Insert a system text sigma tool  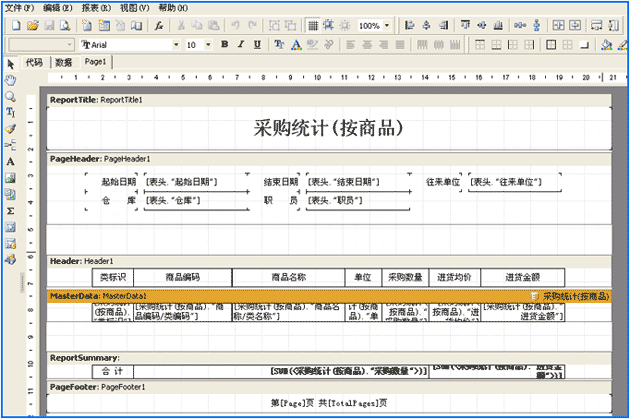click(11, 211)
